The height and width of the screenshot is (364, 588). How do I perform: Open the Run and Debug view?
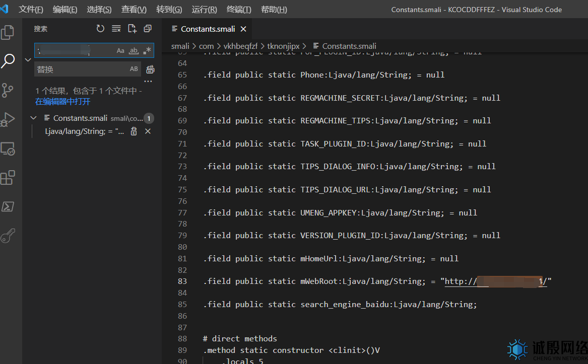point(8,119)
